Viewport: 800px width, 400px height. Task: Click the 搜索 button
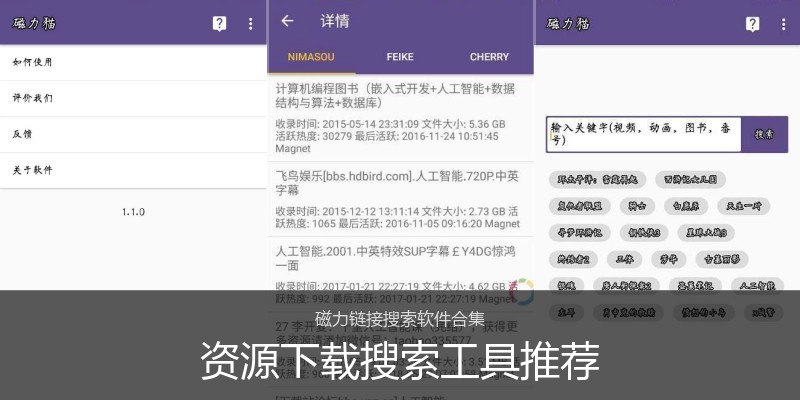click(764, 134)
